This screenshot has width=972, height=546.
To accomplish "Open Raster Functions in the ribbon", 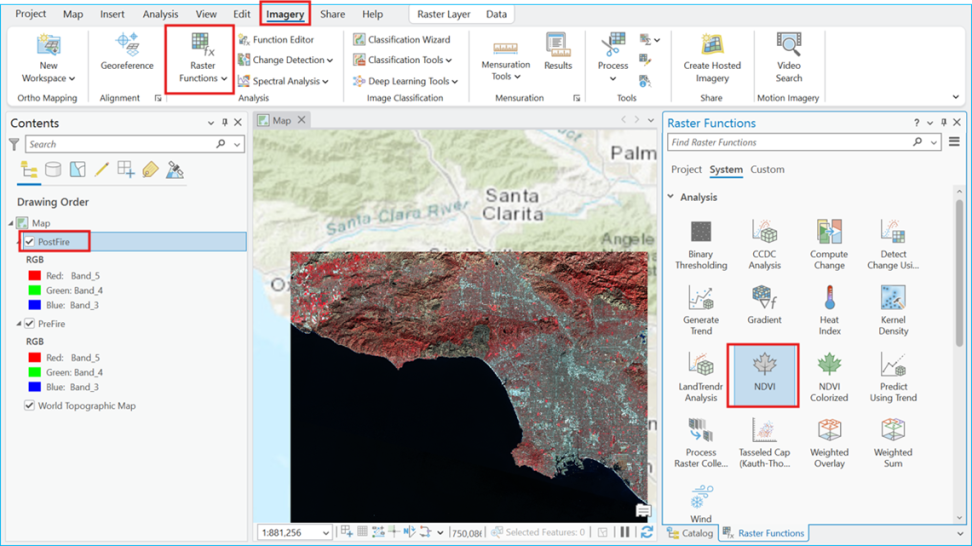I will 202,59.
